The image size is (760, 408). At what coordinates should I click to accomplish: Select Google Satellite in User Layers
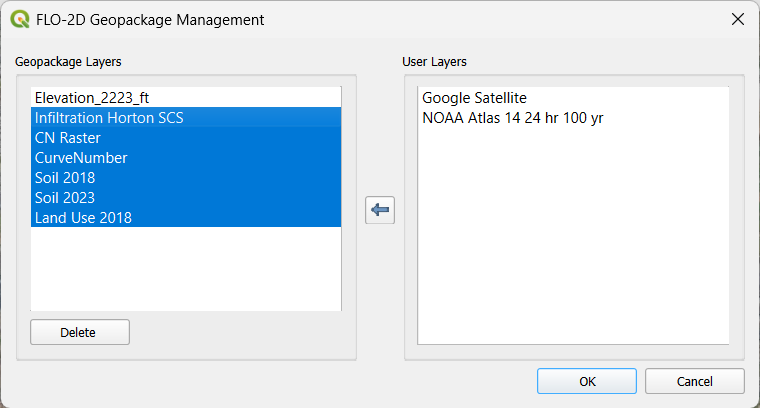474,98
